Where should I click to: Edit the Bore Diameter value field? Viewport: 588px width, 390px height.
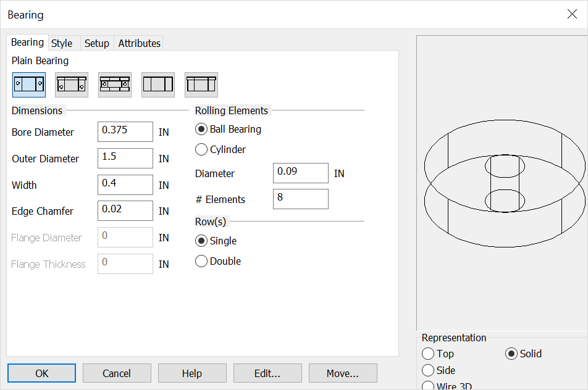125,131
